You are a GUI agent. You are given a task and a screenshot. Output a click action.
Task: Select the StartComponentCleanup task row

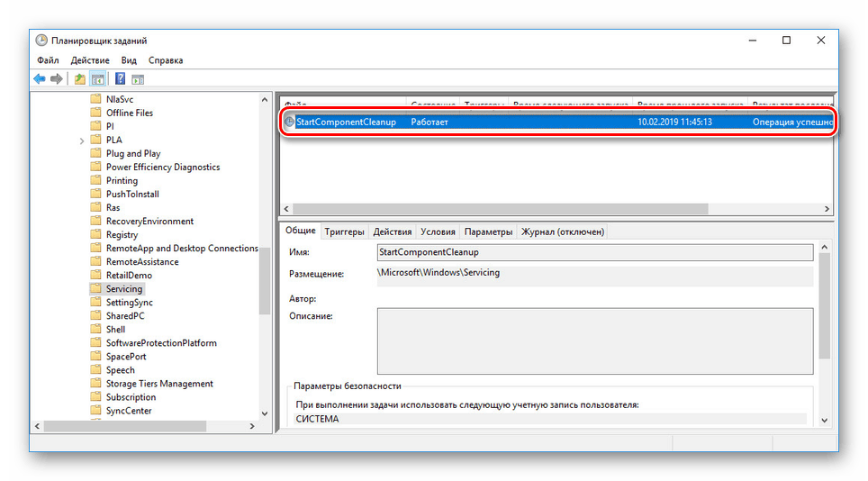tap(557, 122)
